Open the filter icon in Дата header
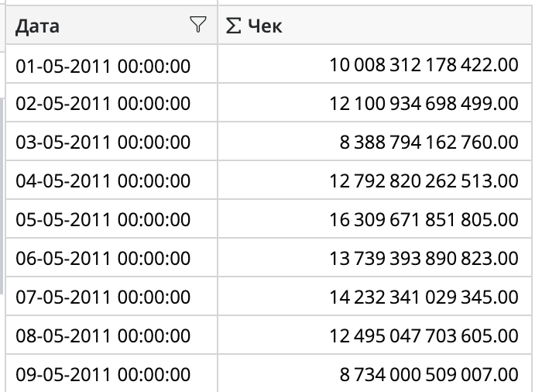This screenshot has width=542, height=392. point(198,26)
